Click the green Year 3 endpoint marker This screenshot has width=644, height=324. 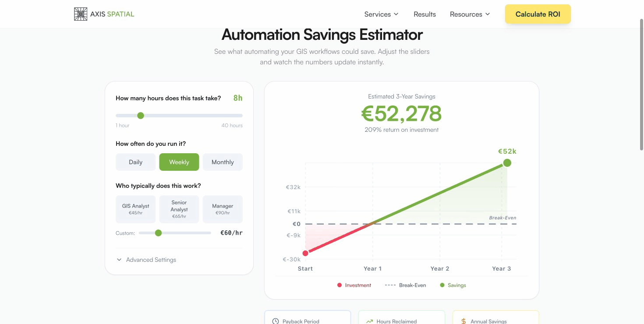pyautogui.click(x=507, y=163)
